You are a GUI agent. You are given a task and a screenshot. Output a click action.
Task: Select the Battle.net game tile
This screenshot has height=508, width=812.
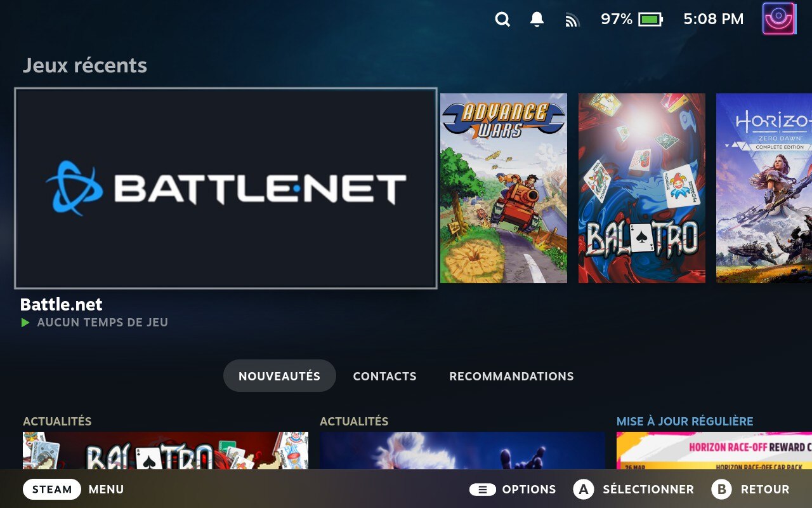click(x=226, y=189)
